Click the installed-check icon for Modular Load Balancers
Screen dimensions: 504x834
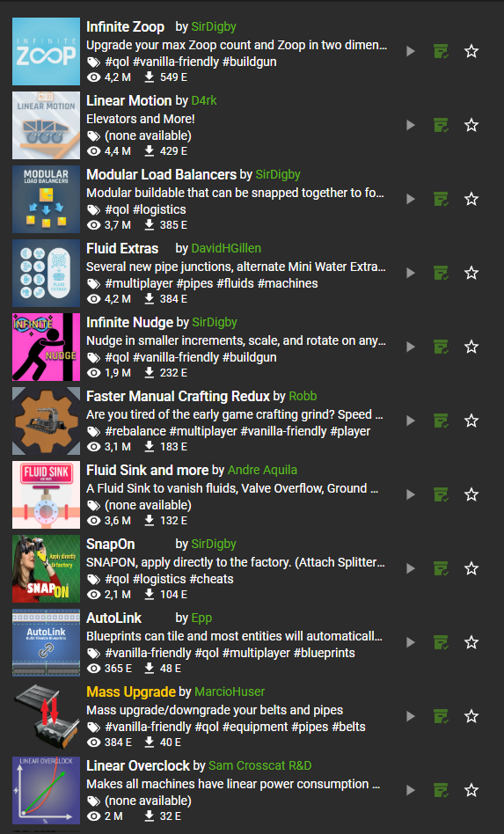[x=441, y=200]
